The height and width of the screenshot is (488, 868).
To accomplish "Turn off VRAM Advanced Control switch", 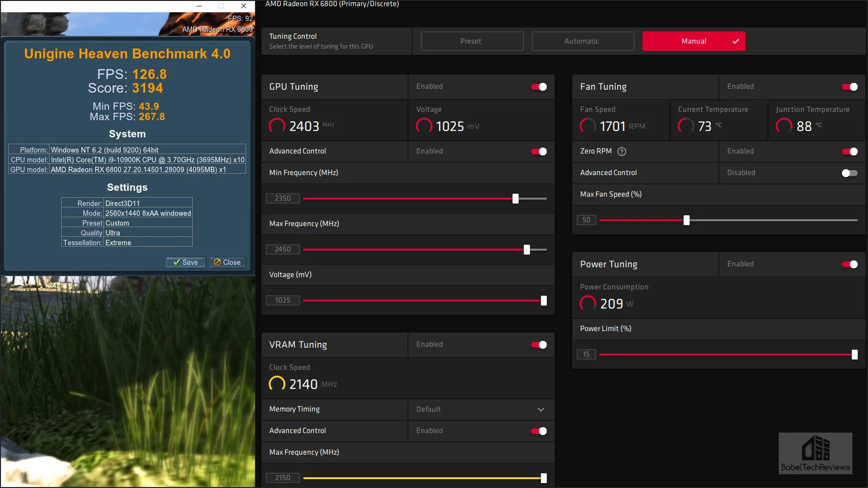I will pyautogui.click(x=539, y=431).
